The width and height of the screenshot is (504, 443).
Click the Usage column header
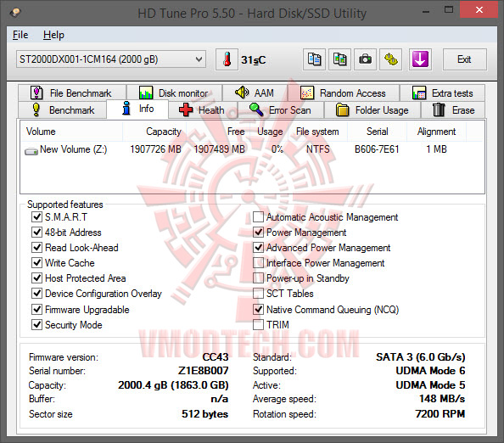tap(270, 132)
